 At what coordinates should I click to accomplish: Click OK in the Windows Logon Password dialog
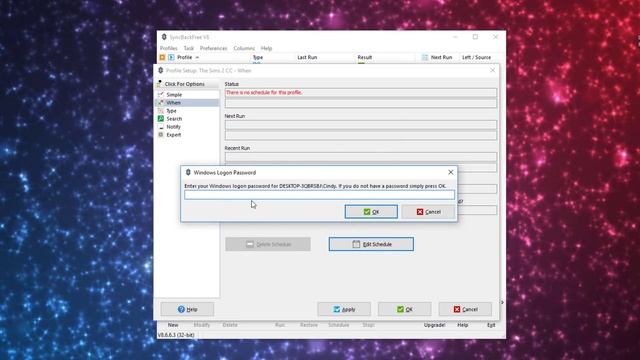click(x=371, y=212)
